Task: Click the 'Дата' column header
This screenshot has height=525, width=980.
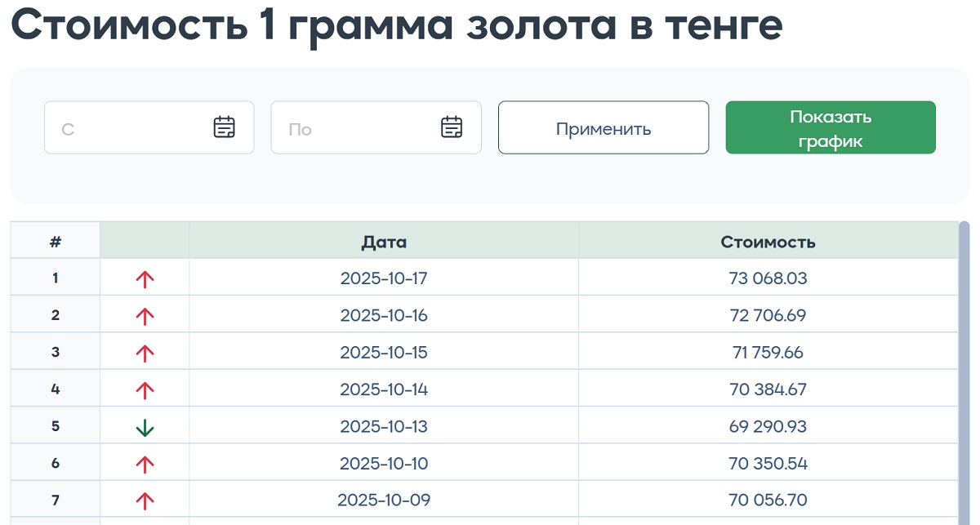Action: (x=384, y=242)
